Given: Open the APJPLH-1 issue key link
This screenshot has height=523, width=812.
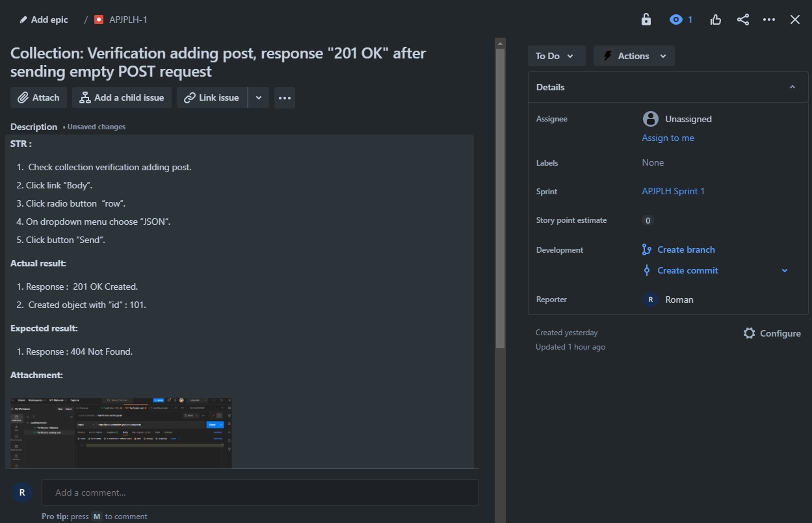Looking at the screenshot, I should pos(128,19).
